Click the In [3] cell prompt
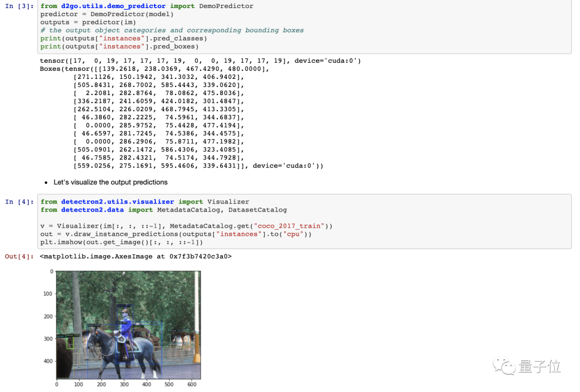580x392 pixels. click(19, 6)
